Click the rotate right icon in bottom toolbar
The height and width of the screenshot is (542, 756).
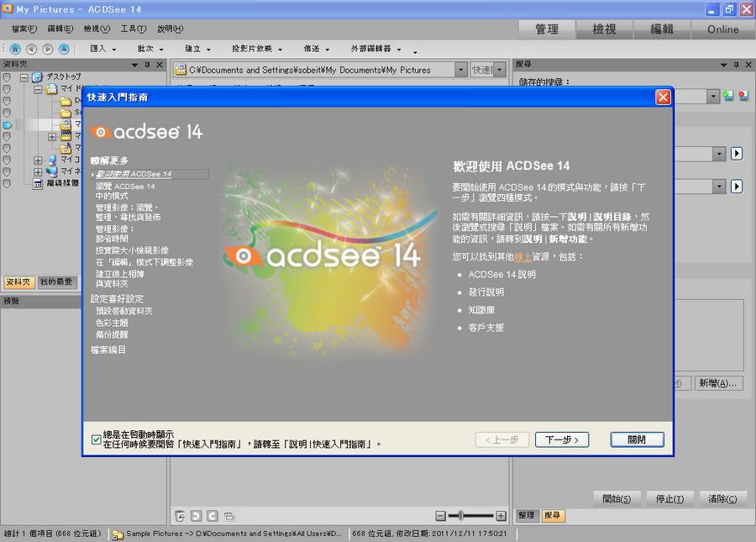point(213,516)
